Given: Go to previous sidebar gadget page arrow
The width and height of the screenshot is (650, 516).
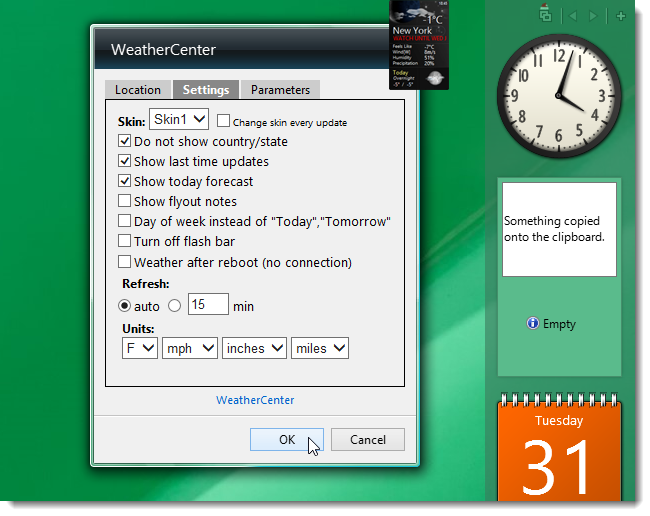Looking at the screenshot, I should click(x=573, y=16).
